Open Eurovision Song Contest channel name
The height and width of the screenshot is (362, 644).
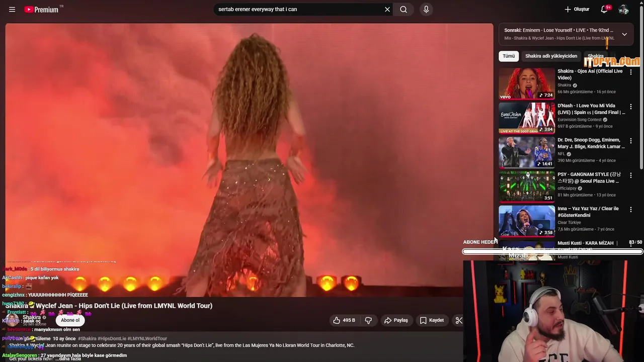(x=579, y=120)
